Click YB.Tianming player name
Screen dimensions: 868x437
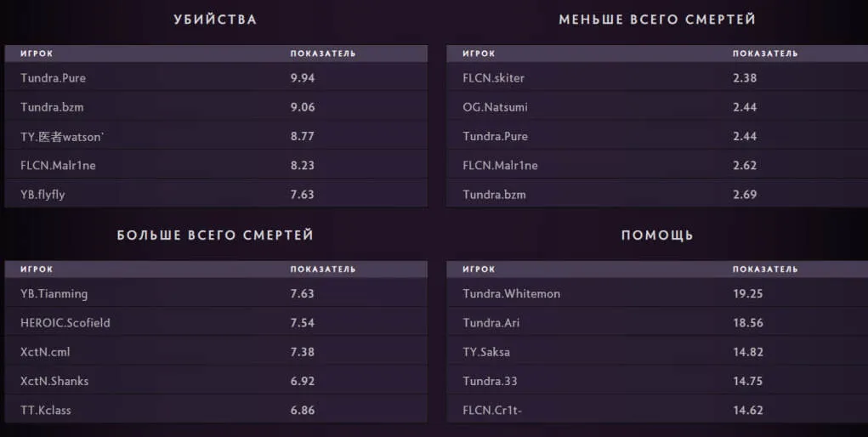point(54,294)
